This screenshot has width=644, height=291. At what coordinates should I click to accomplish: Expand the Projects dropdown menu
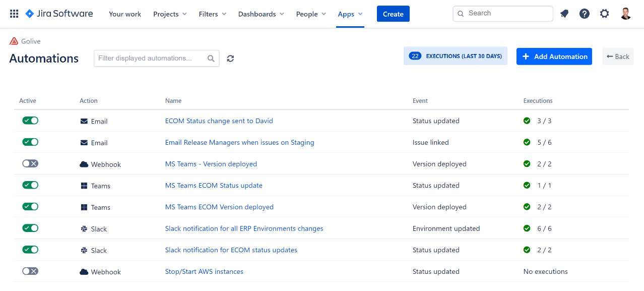170,14
